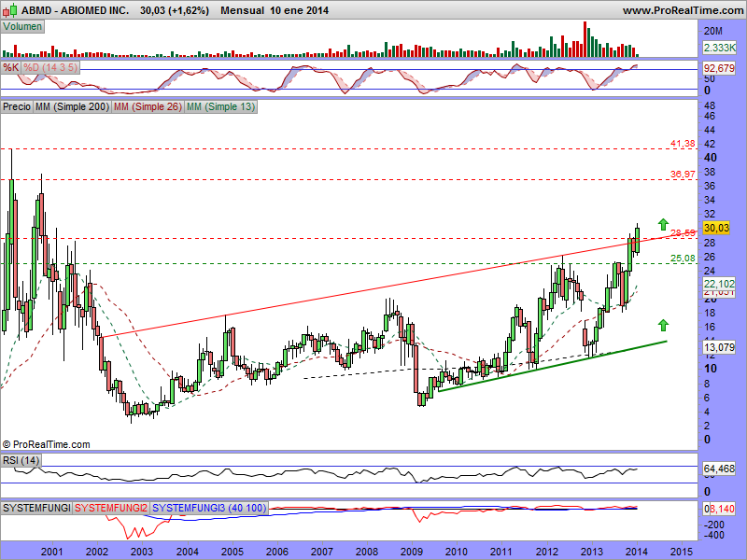Click the yellow 30,03 current price tag
This screenshot has height=560, width=747.
(716, 228)
